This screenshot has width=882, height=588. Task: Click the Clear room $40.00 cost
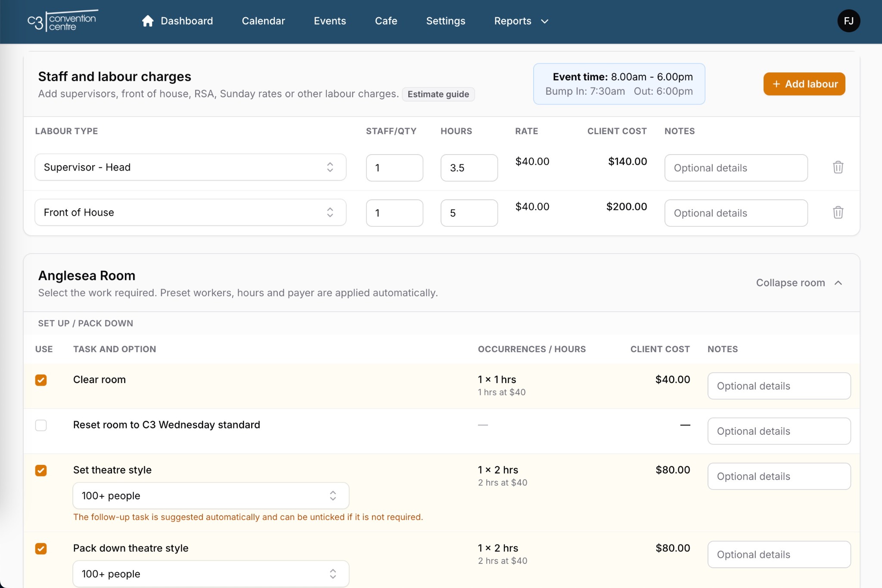[673, 380]
